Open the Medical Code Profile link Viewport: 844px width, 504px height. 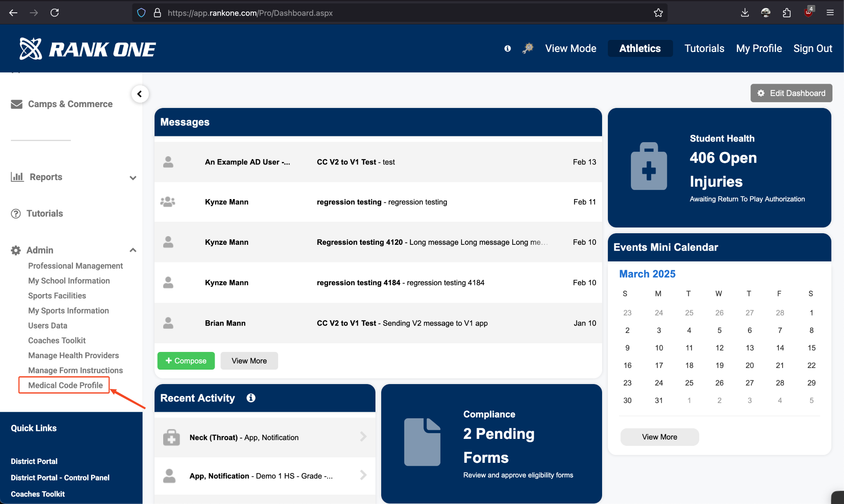click(65, 385)
